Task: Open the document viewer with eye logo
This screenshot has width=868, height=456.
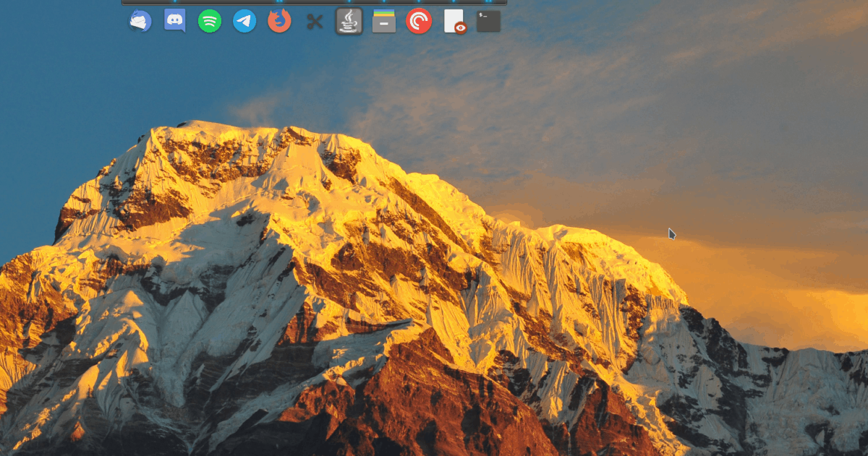Action: tap(453, 22)
